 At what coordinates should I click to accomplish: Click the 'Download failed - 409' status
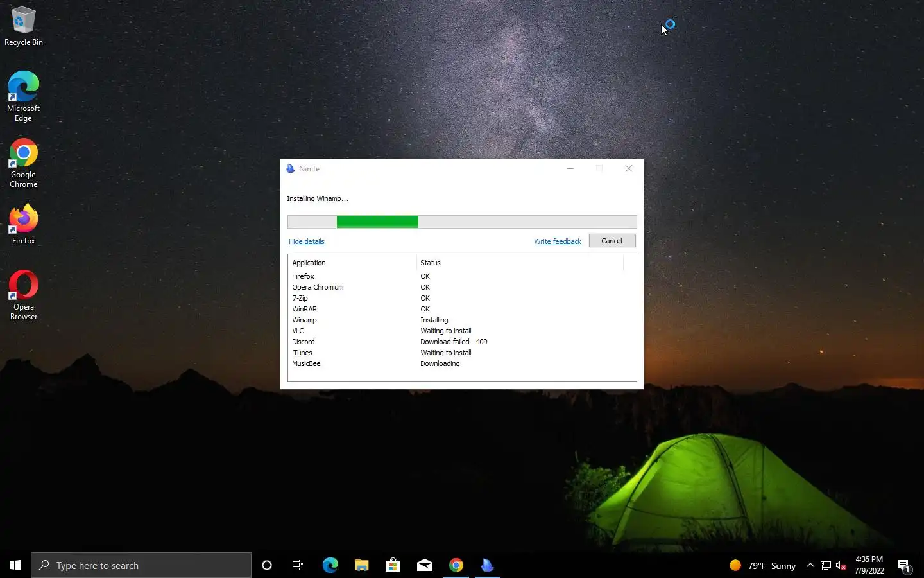coord(454,342)
